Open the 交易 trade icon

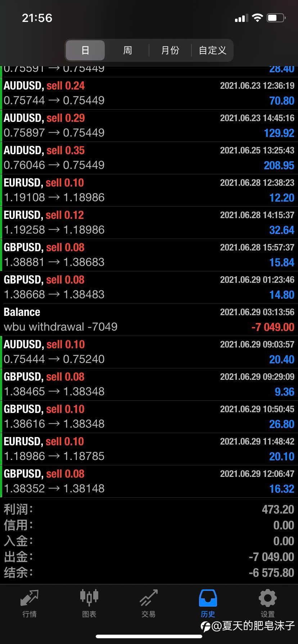point(149,598)
